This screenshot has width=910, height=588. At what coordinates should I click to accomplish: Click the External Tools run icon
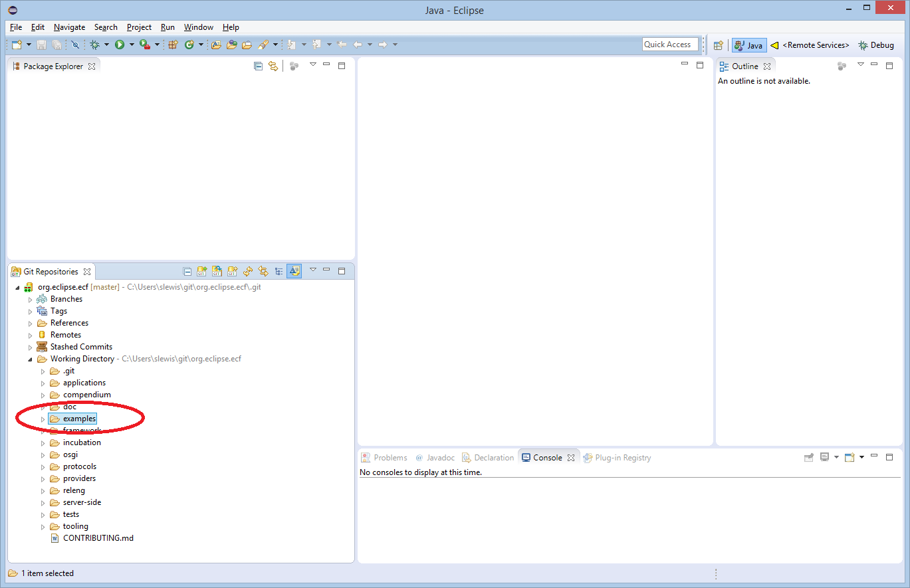(144, 45)
